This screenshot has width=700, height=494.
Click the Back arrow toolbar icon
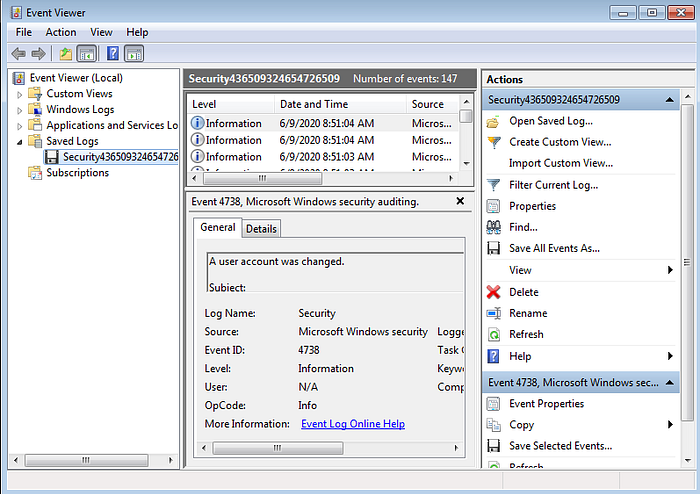(x=18, y=54)
